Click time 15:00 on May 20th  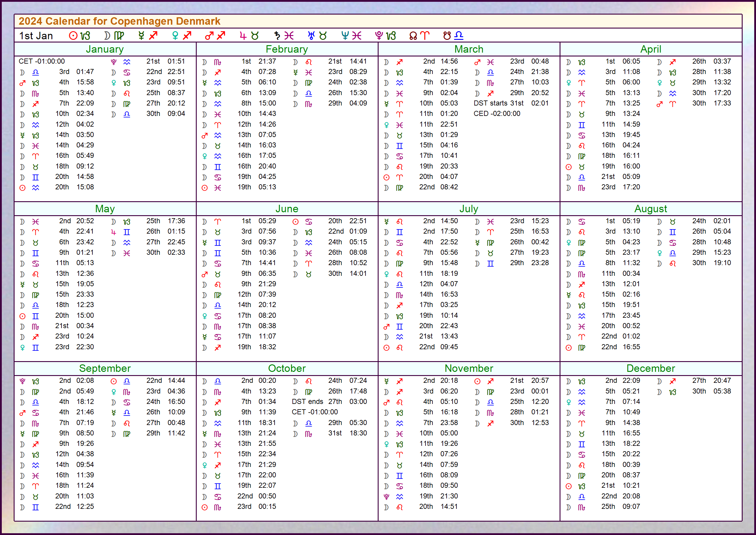(x=85, y=316)
